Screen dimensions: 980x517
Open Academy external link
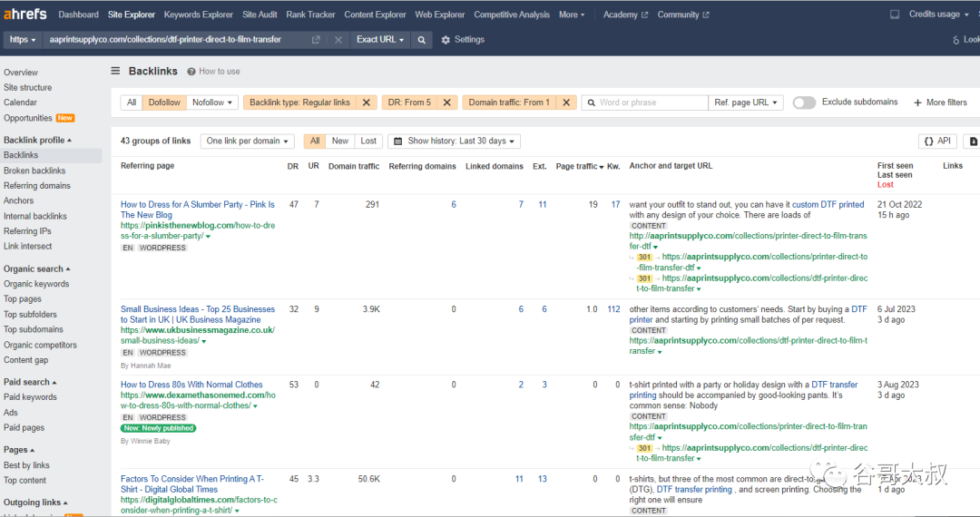coord(625,15)
